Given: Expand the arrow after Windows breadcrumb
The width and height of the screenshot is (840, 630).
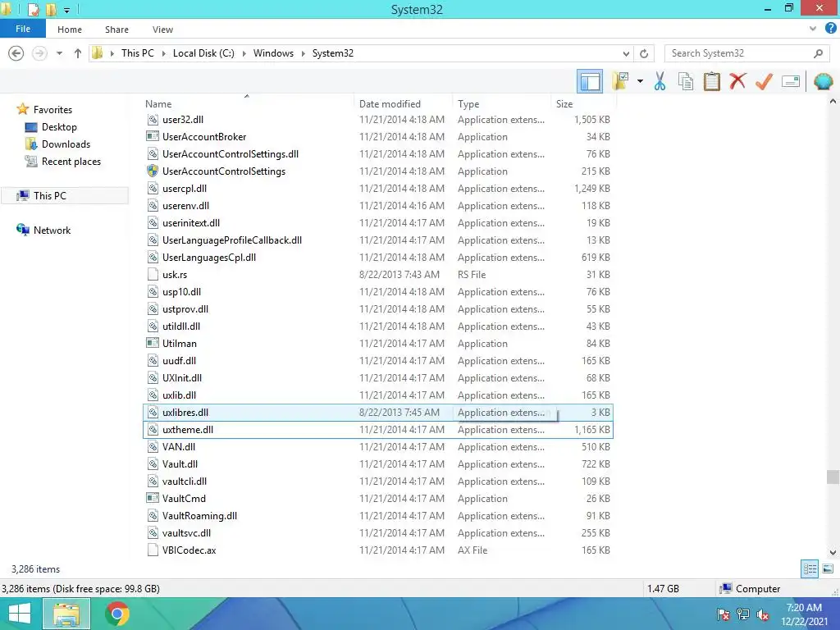Looking at the screenshot, I should click(304, 53).
